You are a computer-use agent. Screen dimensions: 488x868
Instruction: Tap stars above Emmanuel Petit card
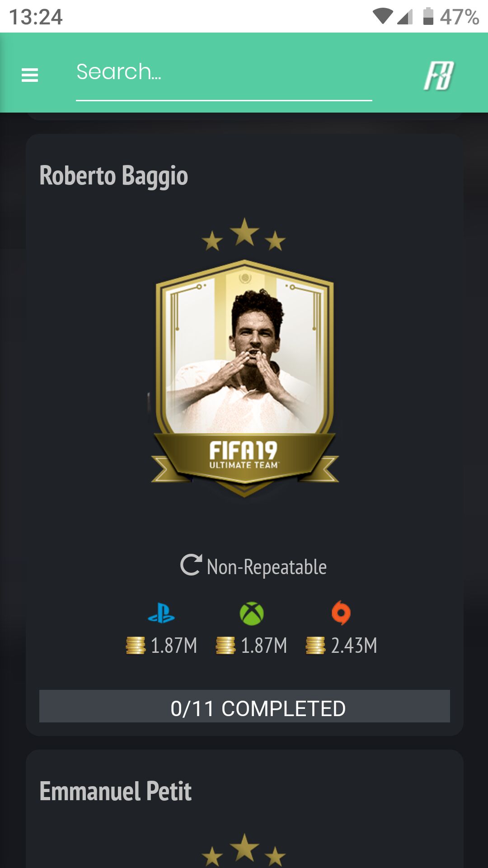244,850
